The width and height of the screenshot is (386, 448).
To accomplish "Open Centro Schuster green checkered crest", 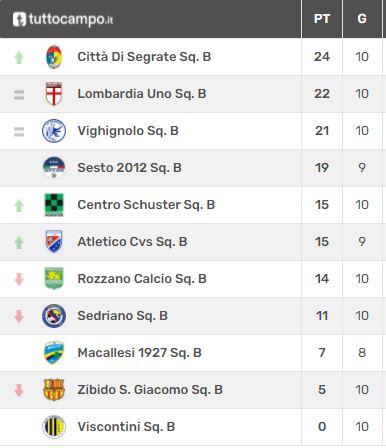I will click(x=54, y=205).
